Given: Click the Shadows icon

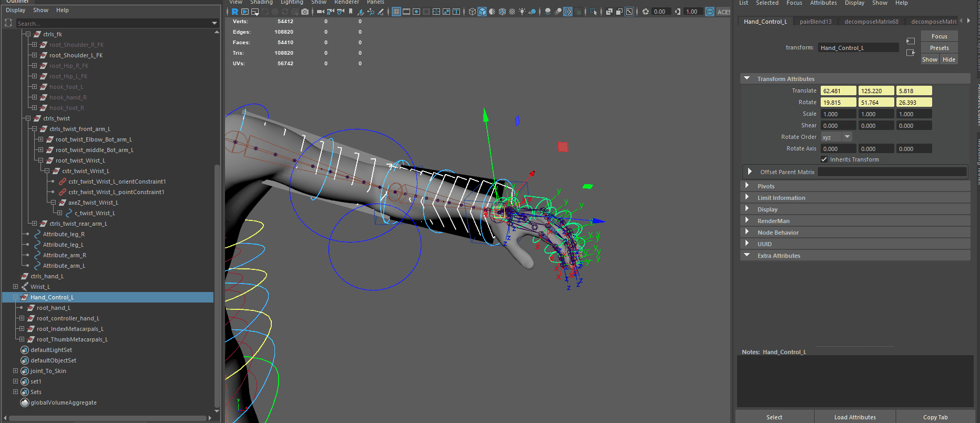Looking at the screenshot, I should [x=532, y=12].
